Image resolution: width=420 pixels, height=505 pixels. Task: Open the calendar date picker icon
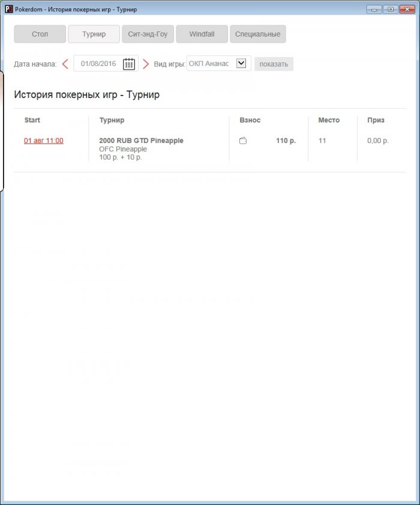click(129, 64)
